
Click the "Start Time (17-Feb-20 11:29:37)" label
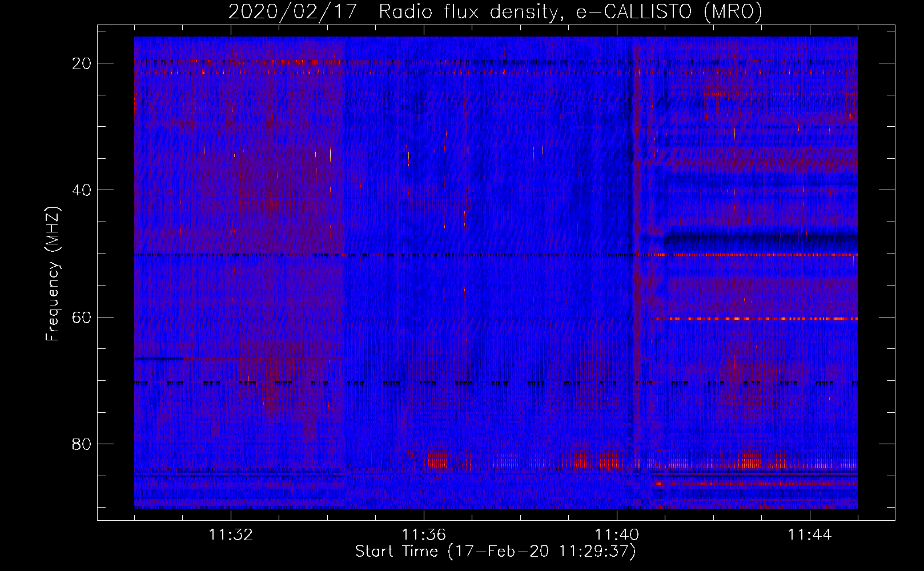tap(496, 552)
